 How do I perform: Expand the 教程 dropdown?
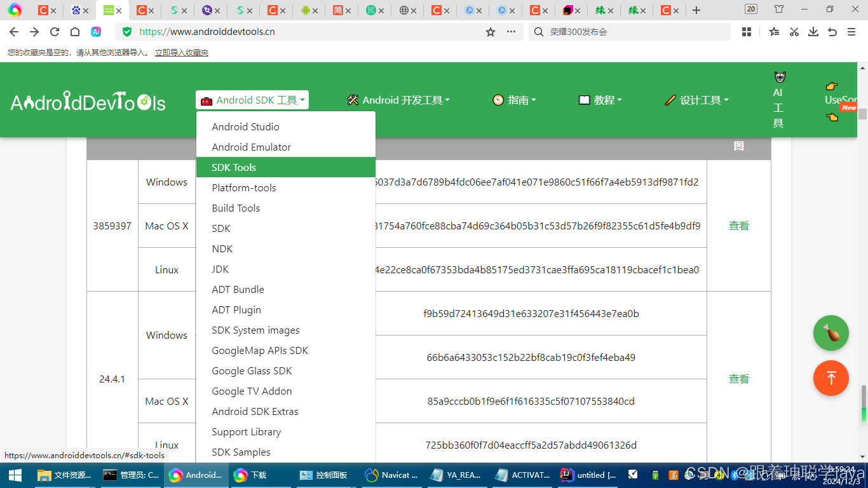coord(600,100)
